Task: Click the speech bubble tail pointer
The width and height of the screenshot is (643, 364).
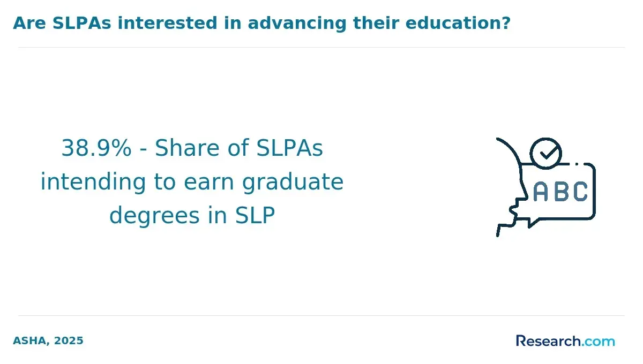Action: [534, 222]
